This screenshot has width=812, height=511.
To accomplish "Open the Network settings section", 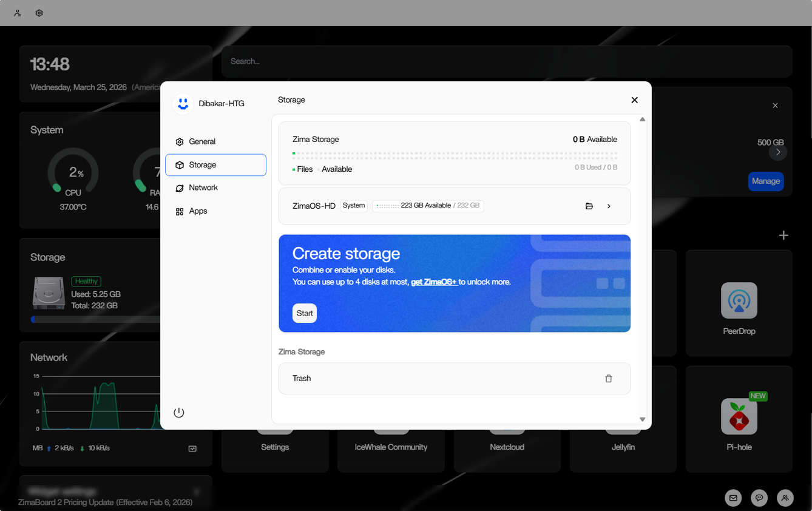I will (x=215, y=188).
